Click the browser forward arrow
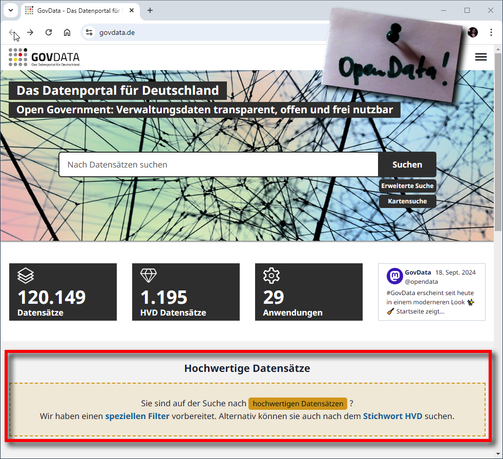The height and width of the screenshot is (459, 503). 30,32
